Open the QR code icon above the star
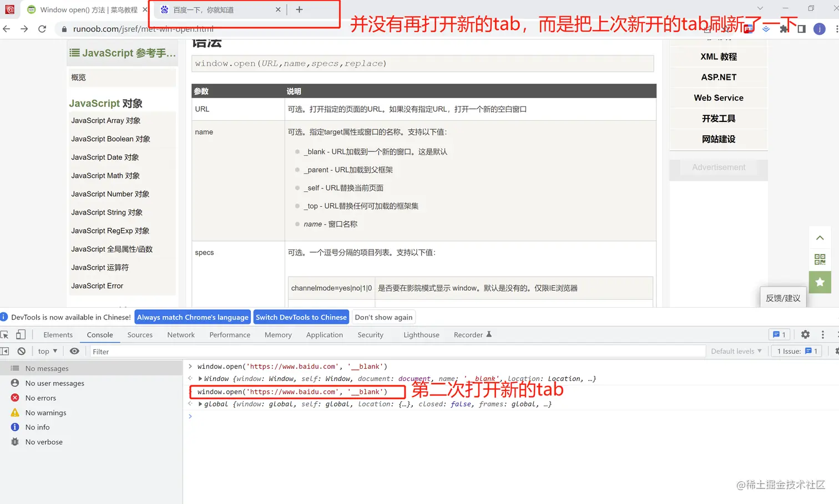Image resolution: width=839 pixels, height=504 pixels. click(820, 259)
